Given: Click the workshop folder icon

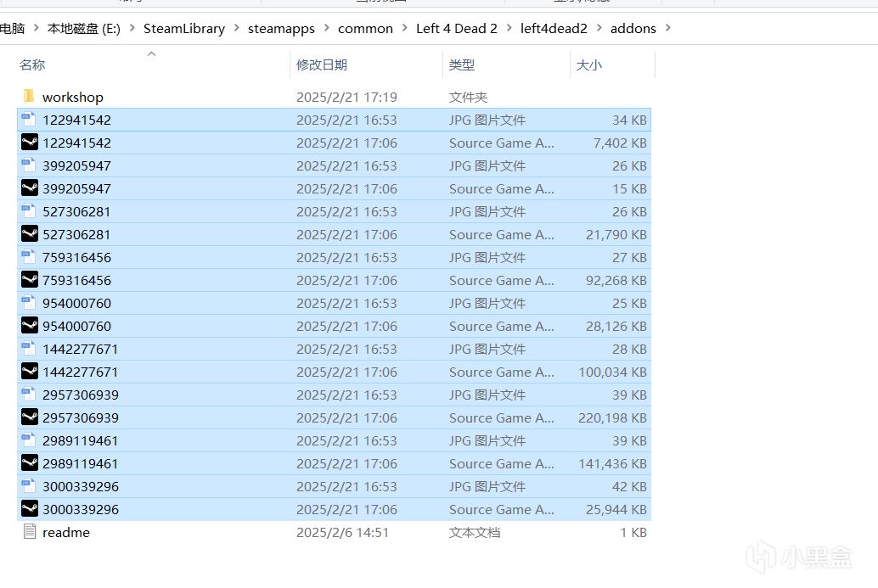Looking at the screenshot, I should (x=29, y=96).
